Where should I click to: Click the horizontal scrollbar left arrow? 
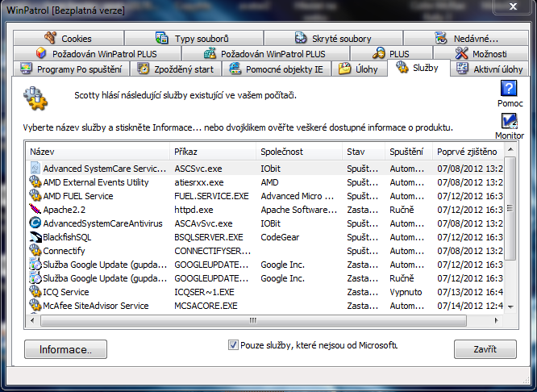pos(32,320)
